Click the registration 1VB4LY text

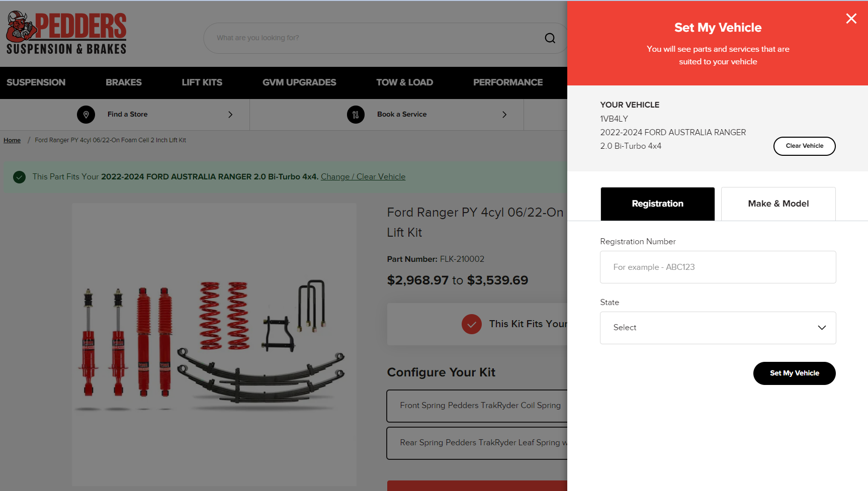point(614,119)
